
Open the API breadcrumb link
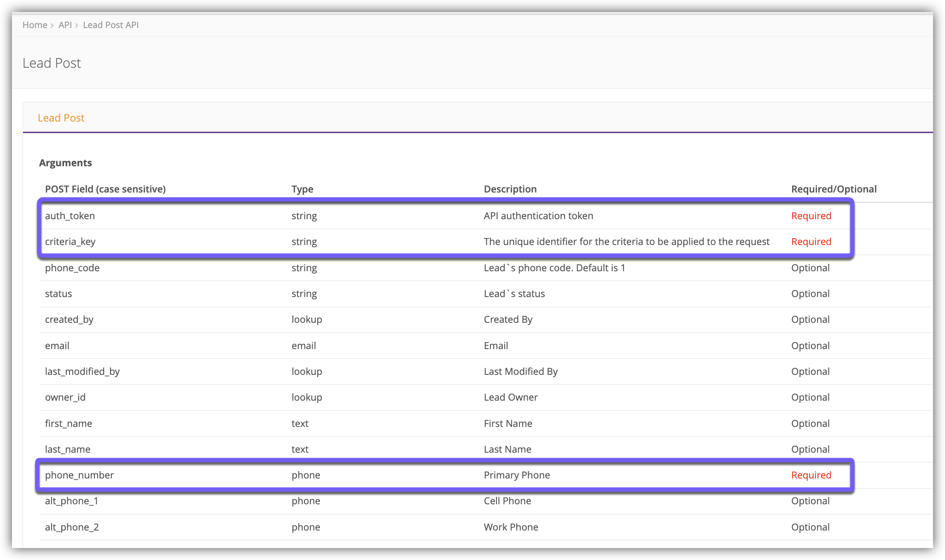[x=65, y=25]
